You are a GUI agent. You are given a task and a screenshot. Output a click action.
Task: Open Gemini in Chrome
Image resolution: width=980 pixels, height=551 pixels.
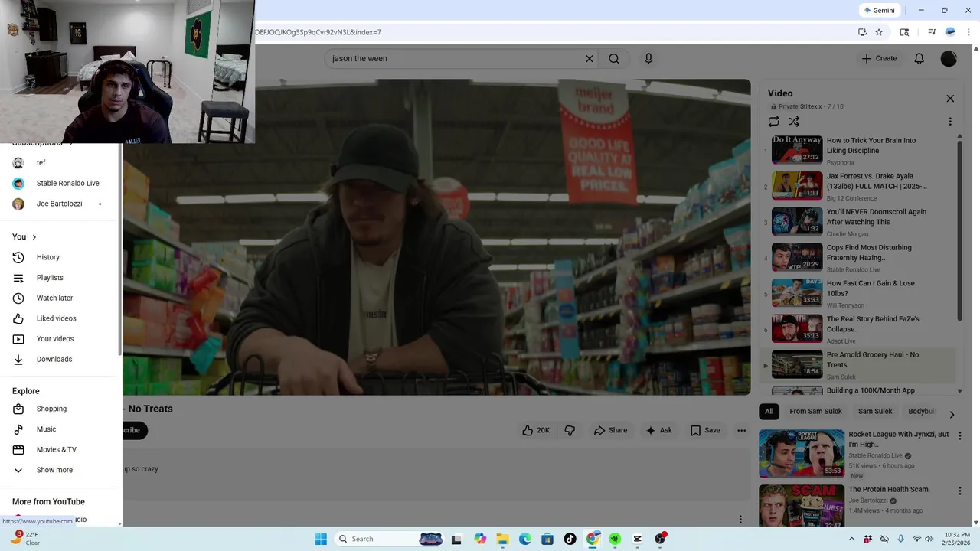pos(879,10)
